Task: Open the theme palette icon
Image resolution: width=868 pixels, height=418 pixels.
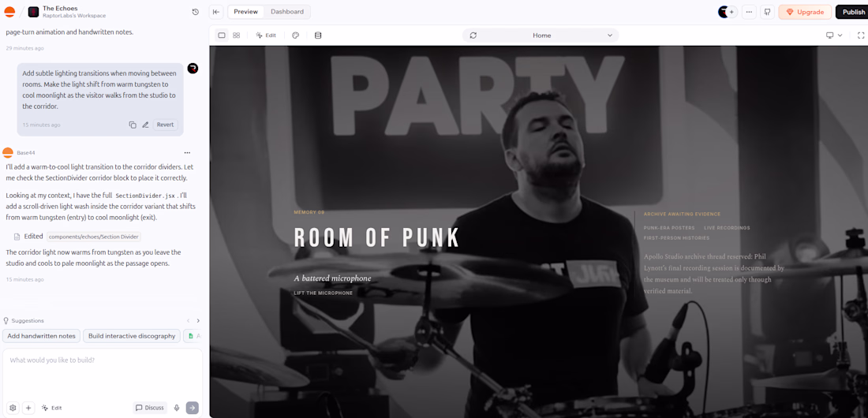Action: tap(296, 35)
